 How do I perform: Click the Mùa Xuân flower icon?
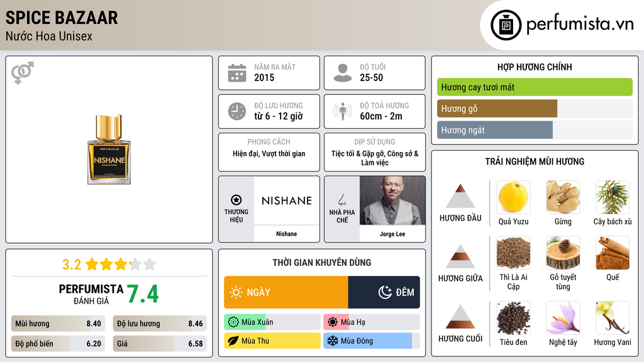pos(233,322)
